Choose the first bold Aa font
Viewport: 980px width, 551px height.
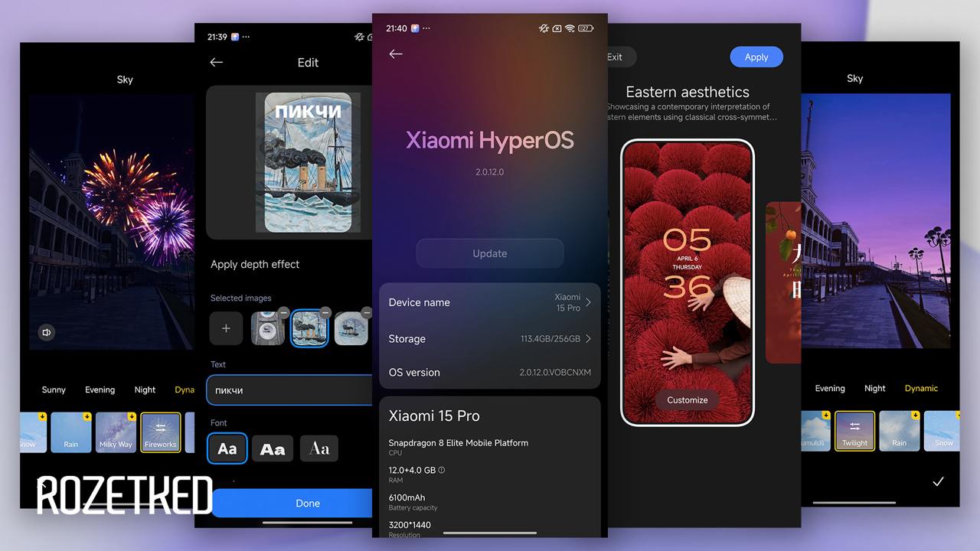click(227, 448)
